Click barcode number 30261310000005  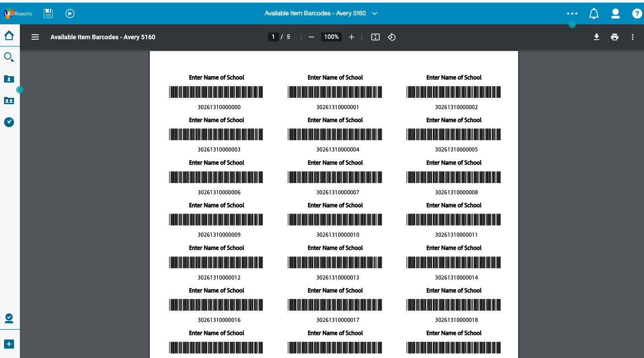(456, 150)
